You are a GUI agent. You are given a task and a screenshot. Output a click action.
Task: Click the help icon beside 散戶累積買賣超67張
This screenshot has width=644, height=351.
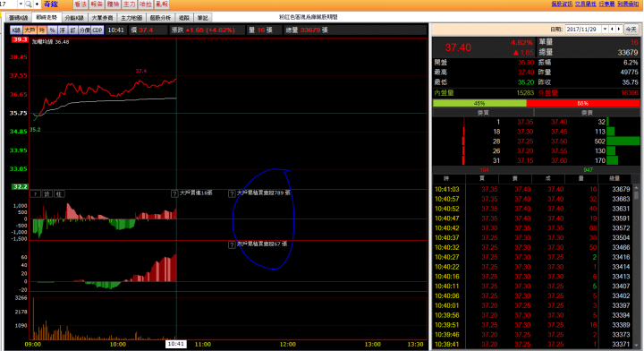[x=232, y=245]
